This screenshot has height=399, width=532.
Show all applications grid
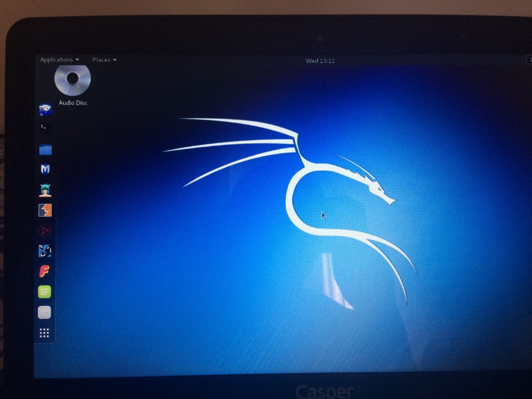tap(44, 333)
